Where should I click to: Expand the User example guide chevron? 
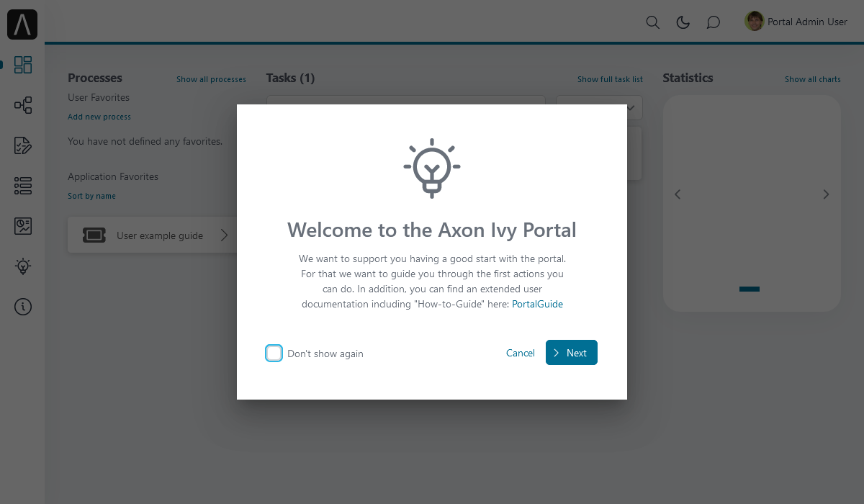click(x=224, y=235)
